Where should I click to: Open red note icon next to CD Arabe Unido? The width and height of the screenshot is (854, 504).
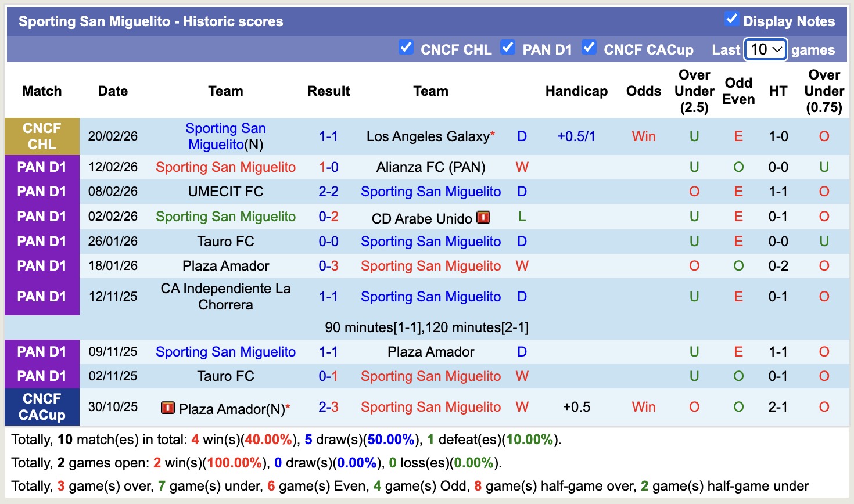(484, 218)
